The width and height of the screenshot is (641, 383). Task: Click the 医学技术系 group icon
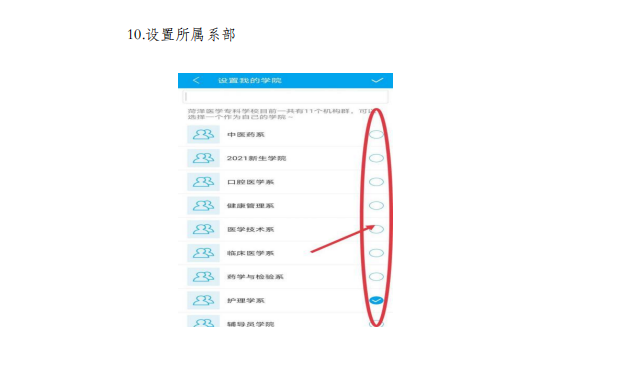(203, 229)
